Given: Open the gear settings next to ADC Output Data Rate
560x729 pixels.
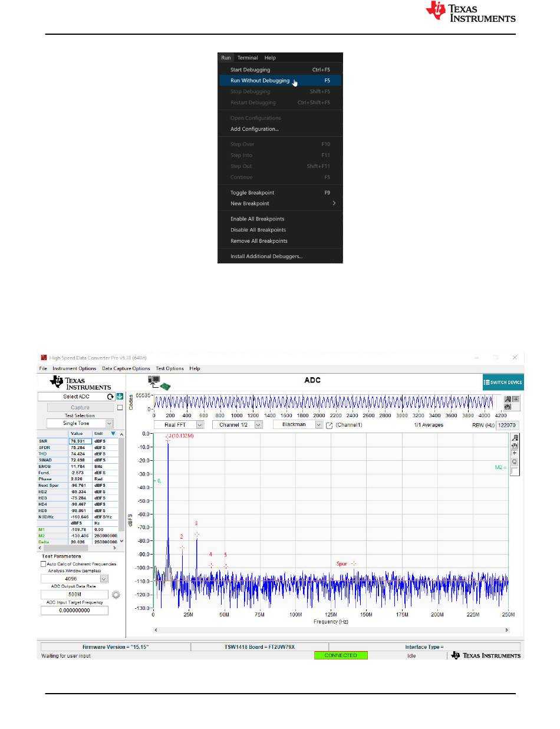Looking at the screenshot, I should 116,595.
